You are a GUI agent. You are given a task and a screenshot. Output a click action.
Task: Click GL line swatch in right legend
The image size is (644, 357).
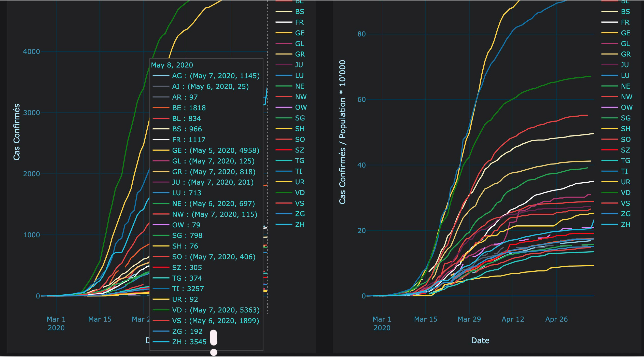tap(609, 44)
